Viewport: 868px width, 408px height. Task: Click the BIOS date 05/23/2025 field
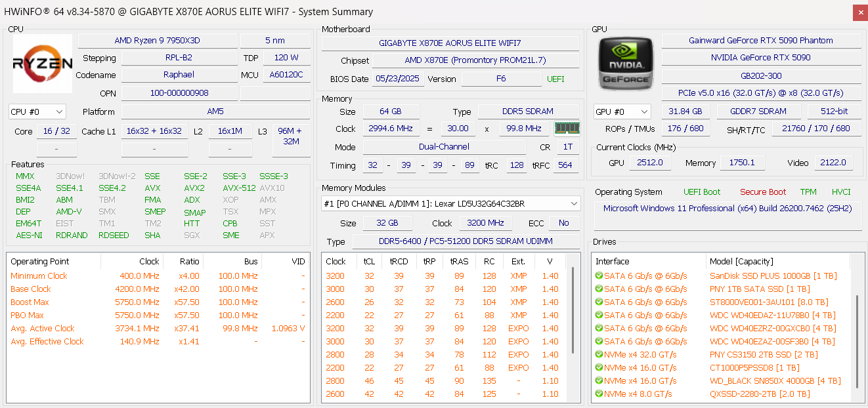click(x=399, y=79)
